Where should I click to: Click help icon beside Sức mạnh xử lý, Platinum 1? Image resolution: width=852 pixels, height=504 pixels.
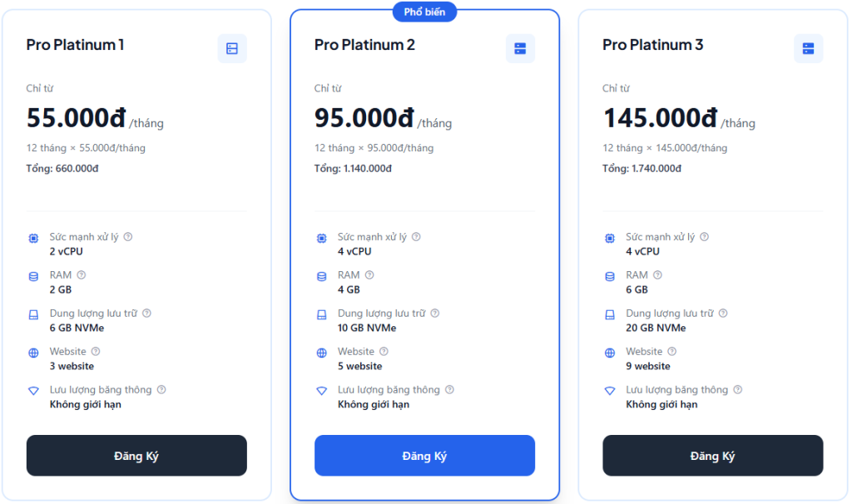(x=128, y=237)
